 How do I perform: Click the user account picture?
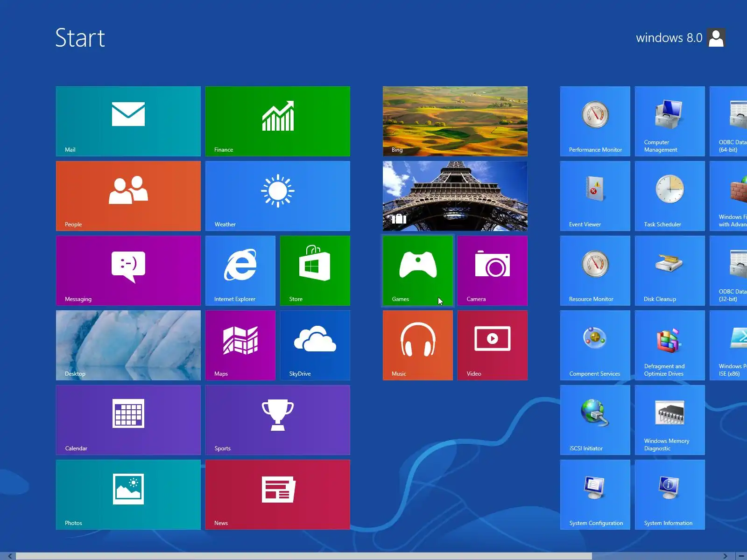point(716,38)
